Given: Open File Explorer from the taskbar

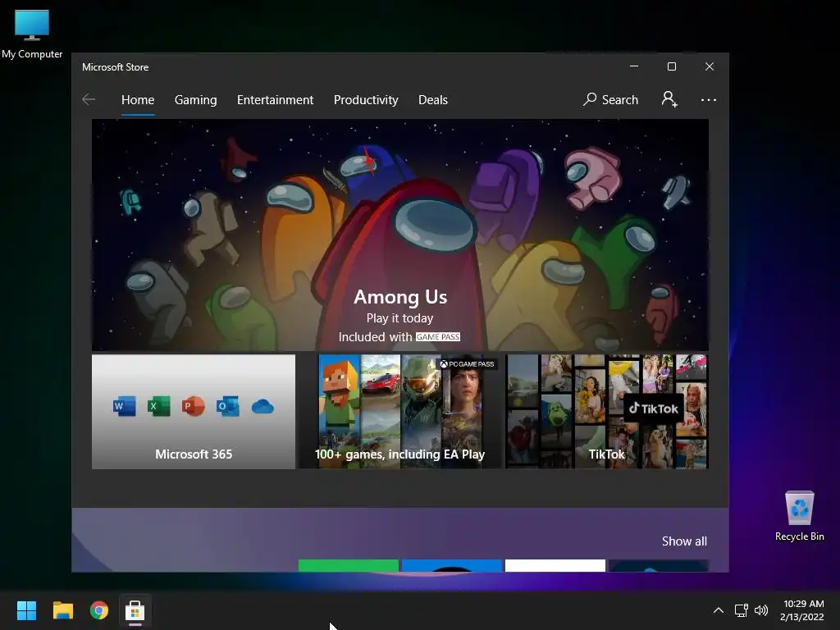Looking at the screenshot, I should coord(62,610).
